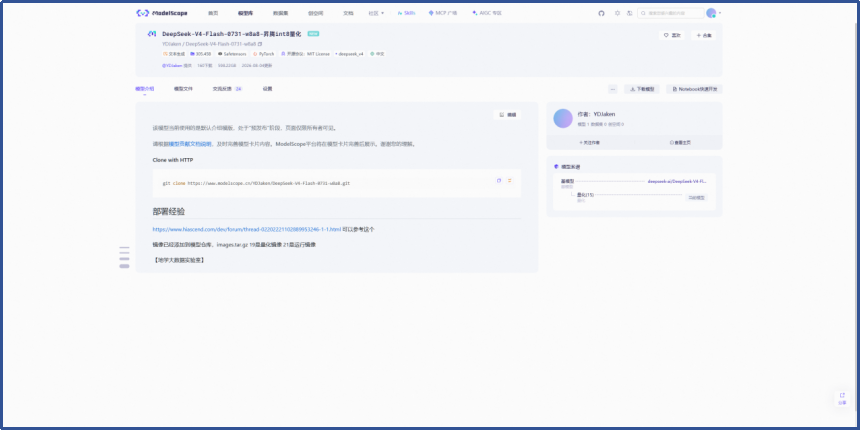
Task: Click the like heart button
Action: click(x=672, y=35)
